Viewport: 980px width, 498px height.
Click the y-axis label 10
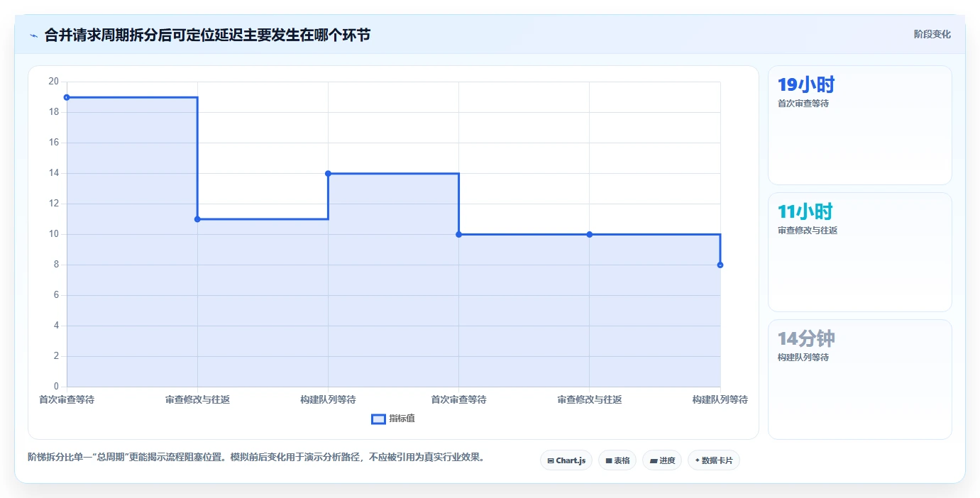coord(53,234)
